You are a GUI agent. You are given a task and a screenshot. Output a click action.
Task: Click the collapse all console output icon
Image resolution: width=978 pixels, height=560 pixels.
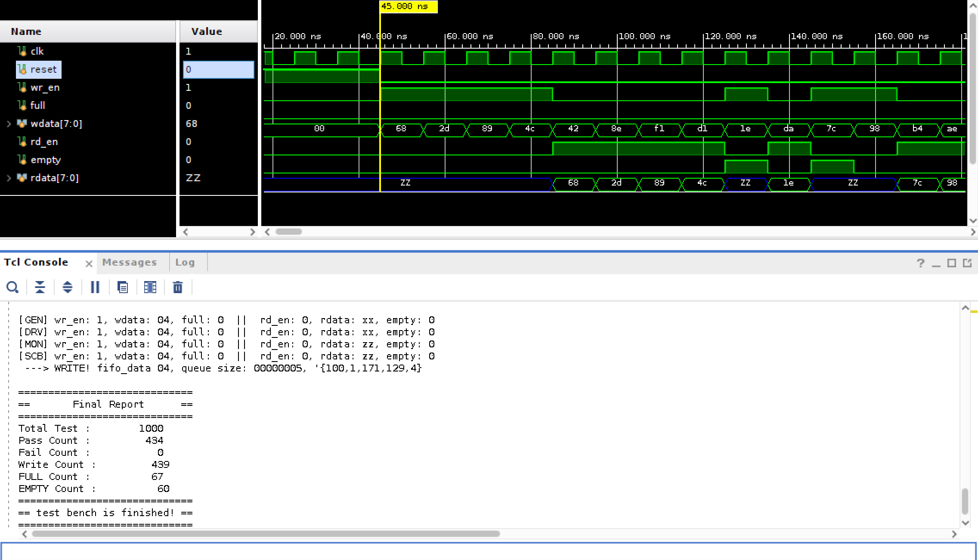pyautogui.click(x=40, y=287)
